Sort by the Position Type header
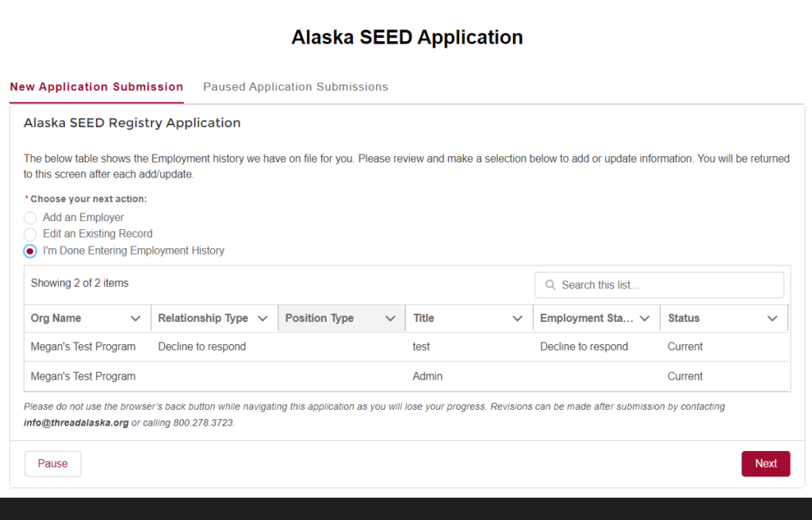 point(320,318)
